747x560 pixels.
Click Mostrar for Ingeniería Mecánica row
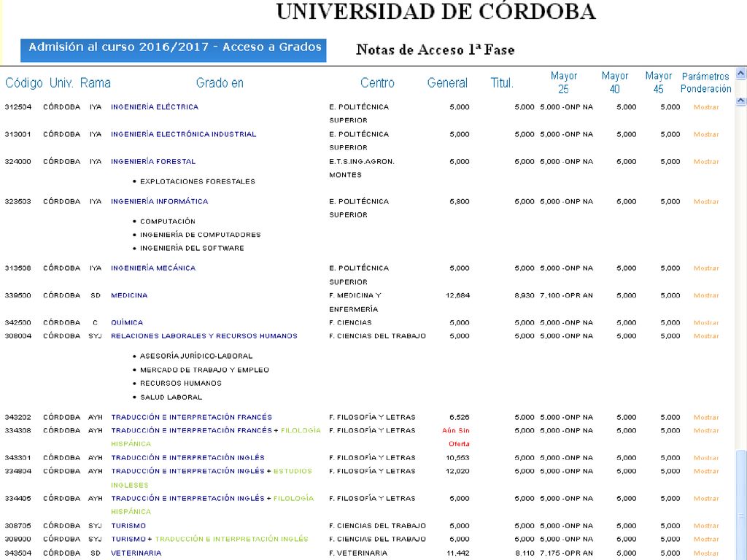[x=706, y=268]
